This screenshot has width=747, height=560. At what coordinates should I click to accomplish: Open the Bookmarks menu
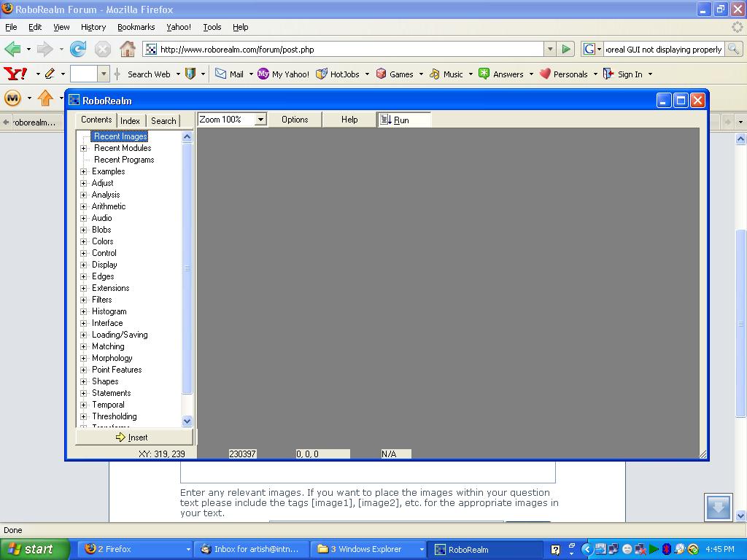pyautogui.click(x=136, y=27)
